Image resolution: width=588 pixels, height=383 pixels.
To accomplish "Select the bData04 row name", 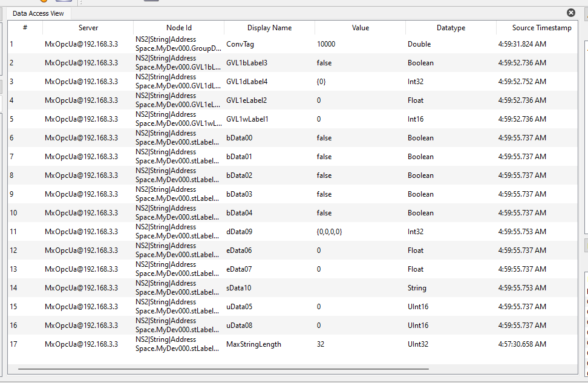I will pos(239,213).
